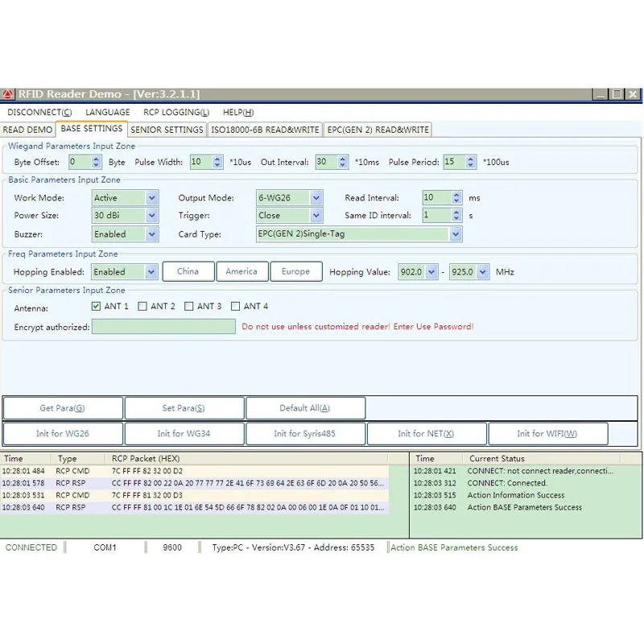Check the ANT 4 antenna checkbox
Image resolution: width=644 pixels, height=644 pixels.
(x=236, y=306)
